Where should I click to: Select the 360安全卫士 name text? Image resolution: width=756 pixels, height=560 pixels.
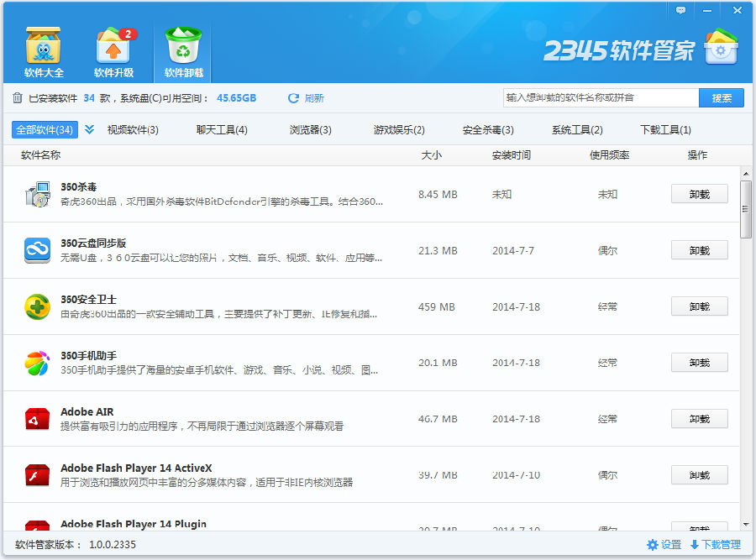(89, 299)
